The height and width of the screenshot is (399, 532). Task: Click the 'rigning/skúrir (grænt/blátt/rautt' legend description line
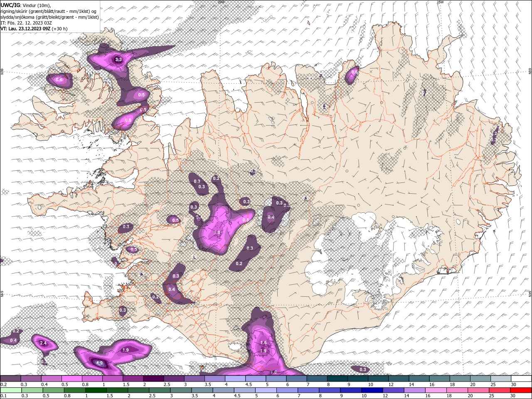pos(49,11)
